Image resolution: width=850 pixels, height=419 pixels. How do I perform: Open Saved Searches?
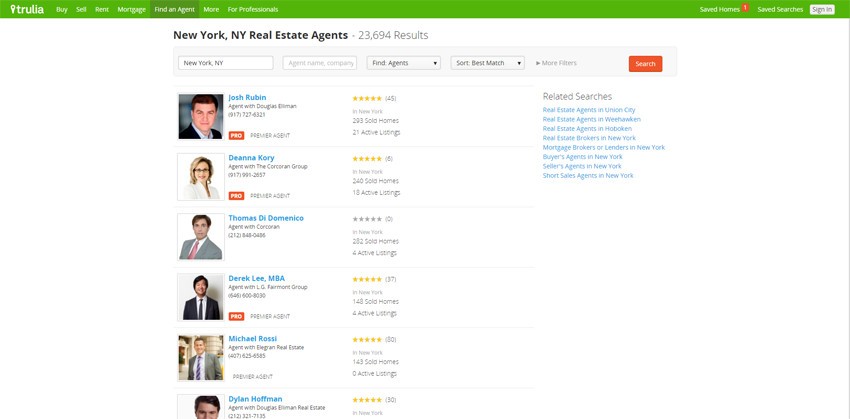click(x=780, y=9)
